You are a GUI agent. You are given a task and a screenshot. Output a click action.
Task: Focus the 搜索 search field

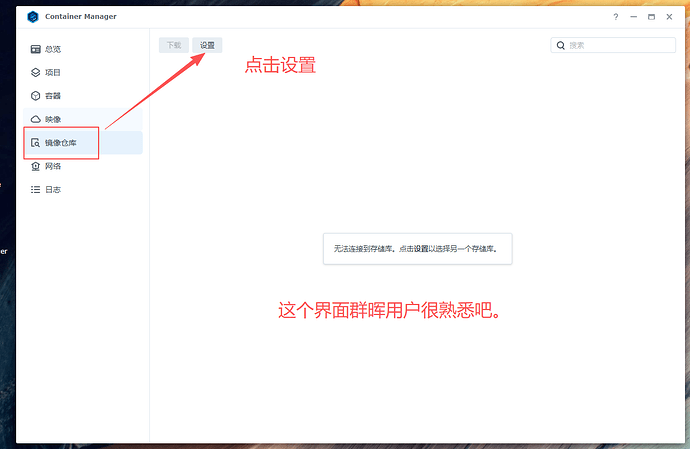coord(613,45)
